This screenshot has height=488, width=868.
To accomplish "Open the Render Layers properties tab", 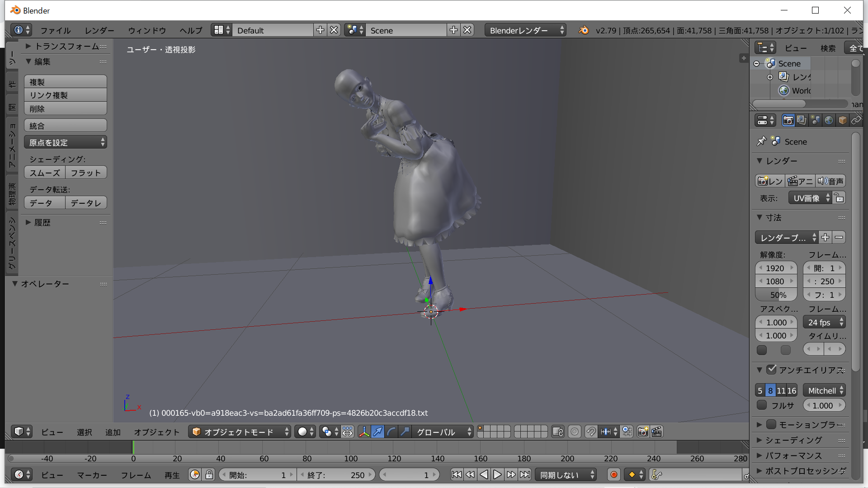I will coord(802,120).
